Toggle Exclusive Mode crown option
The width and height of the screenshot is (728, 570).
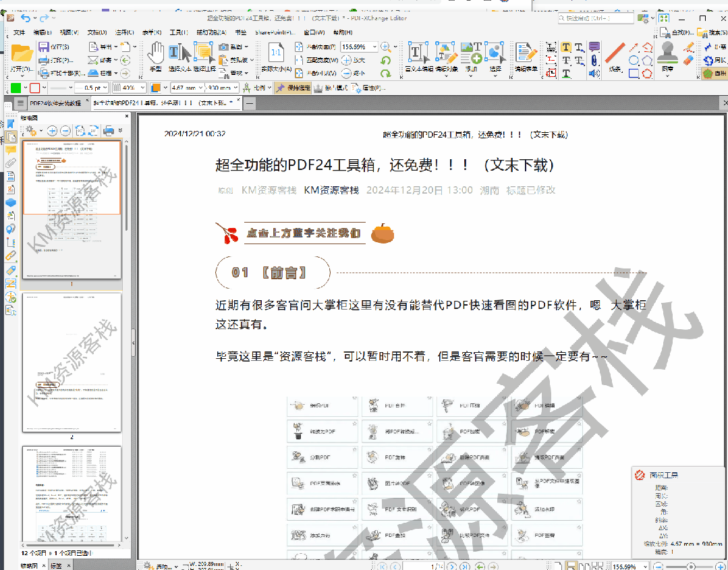pos(330,88)
